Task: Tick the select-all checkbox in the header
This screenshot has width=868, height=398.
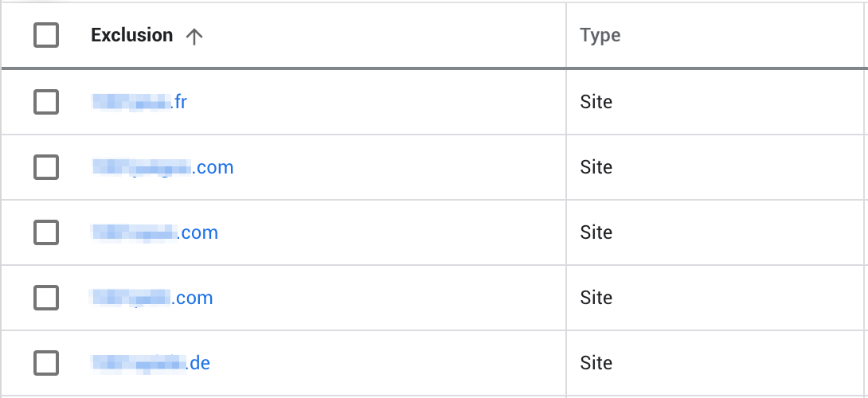Action: [46, 36]
